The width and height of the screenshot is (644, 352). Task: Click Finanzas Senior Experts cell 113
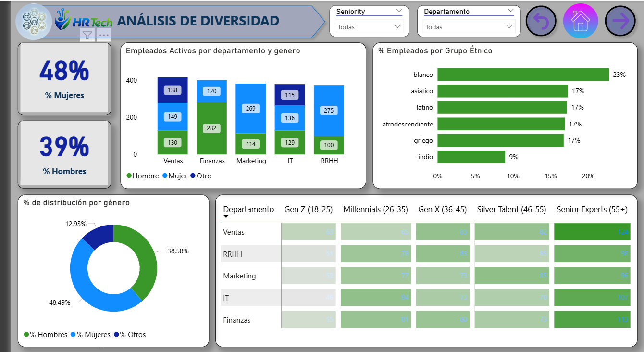pyautogui.click(x=592, y=320)
